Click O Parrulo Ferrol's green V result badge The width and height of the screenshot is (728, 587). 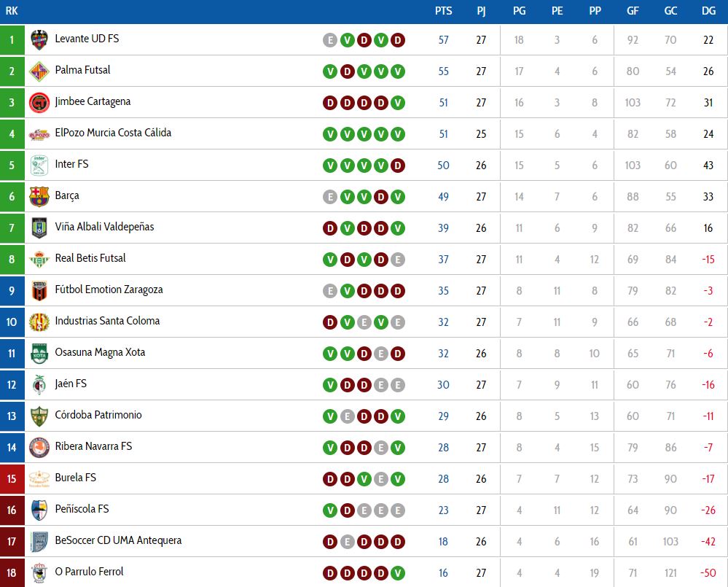click(397, 573)
